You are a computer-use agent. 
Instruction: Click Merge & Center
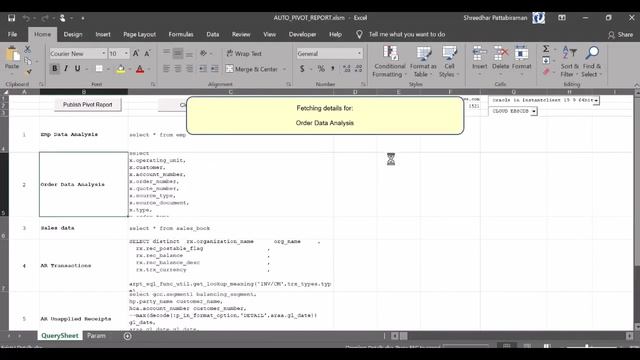(x=252, y=69)
